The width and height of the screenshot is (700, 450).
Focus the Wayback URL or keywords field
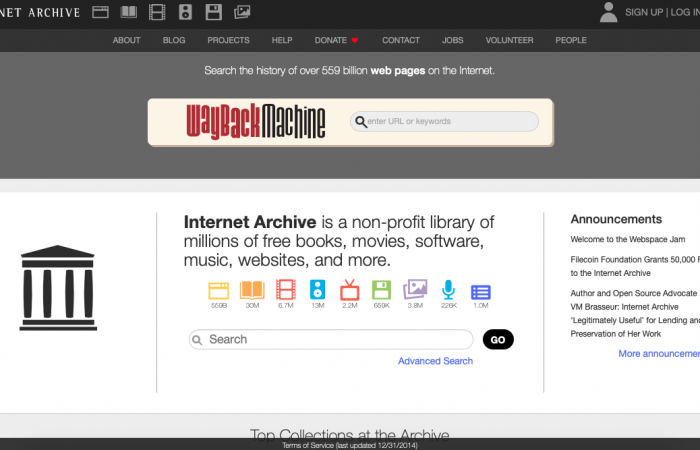click(444, 121)
